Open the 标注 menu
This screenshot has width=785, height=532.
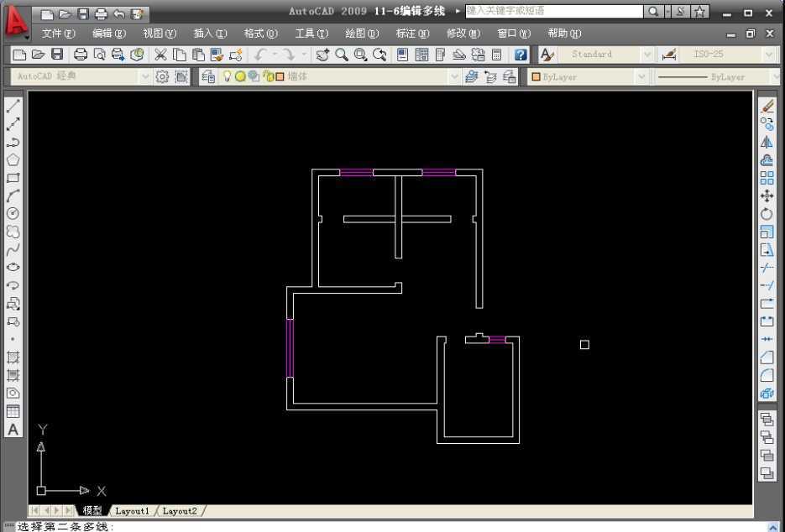[412, 34]
